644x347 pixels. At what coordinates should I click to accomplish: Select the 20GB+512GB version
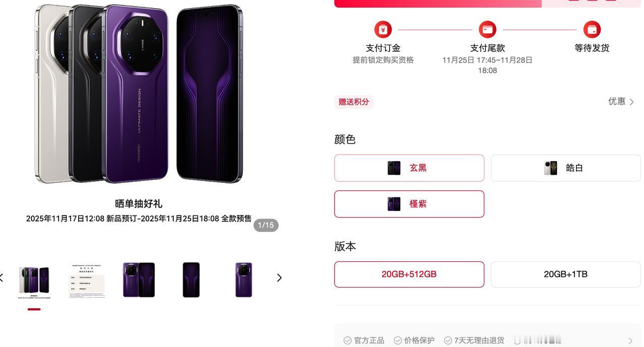click(409, 274)
